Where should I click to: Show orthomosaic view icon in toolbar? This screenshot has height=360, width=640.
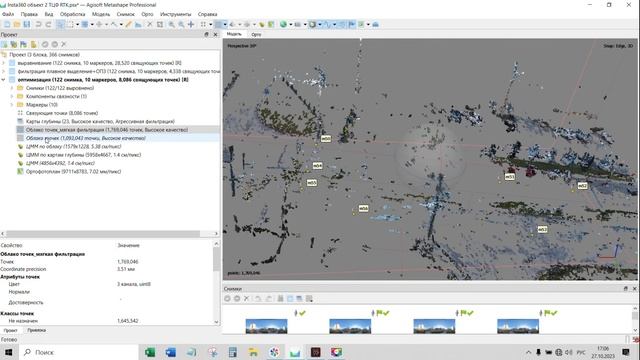271,24
